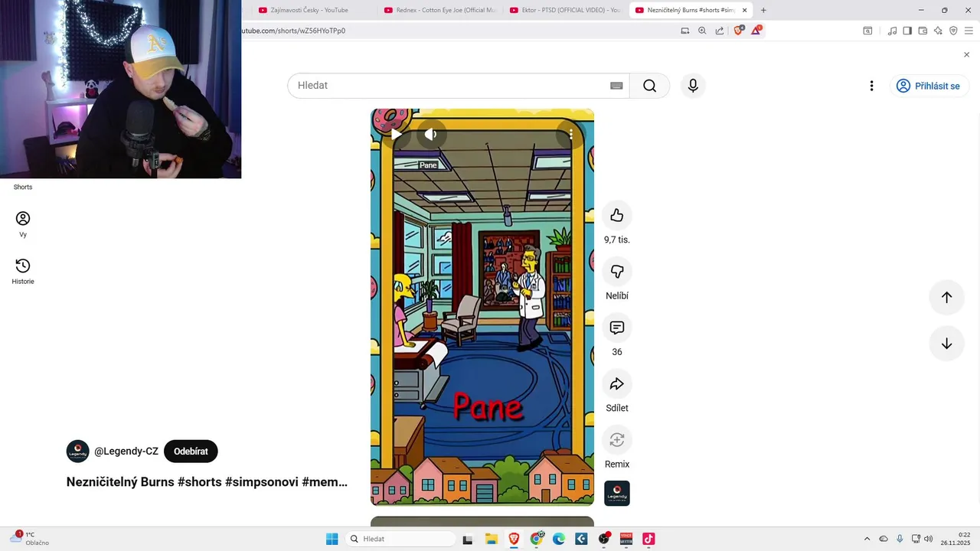Open Chrome from the taskbar
This screenshot has width=980, height=551.
pos(537,539)
